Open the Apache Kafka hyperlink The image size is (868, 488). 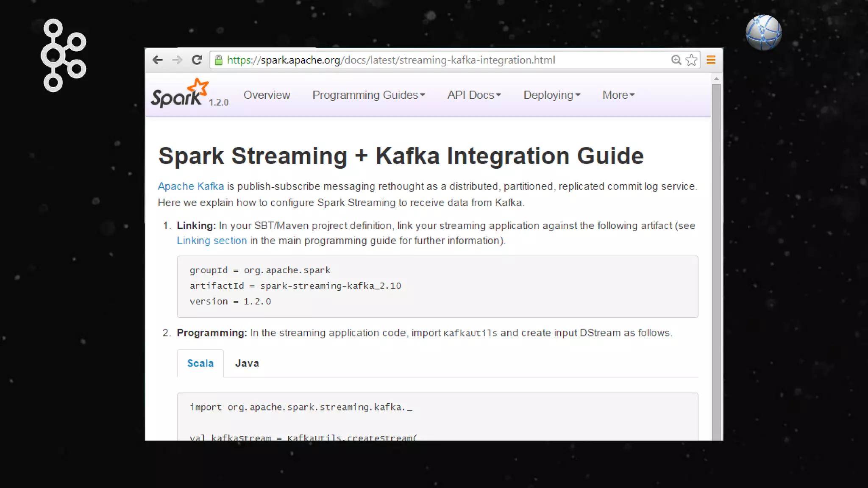191,186
